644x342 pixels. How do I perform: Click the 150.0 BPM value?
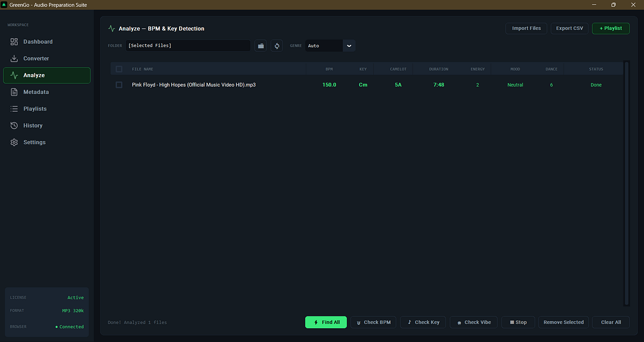(329, 84)
